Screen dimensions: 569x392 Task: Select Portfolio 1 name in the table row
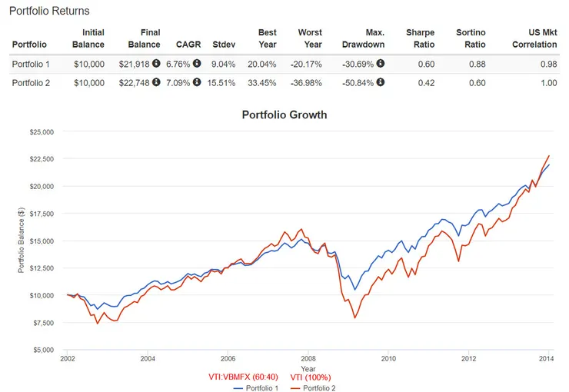point(33,64)
